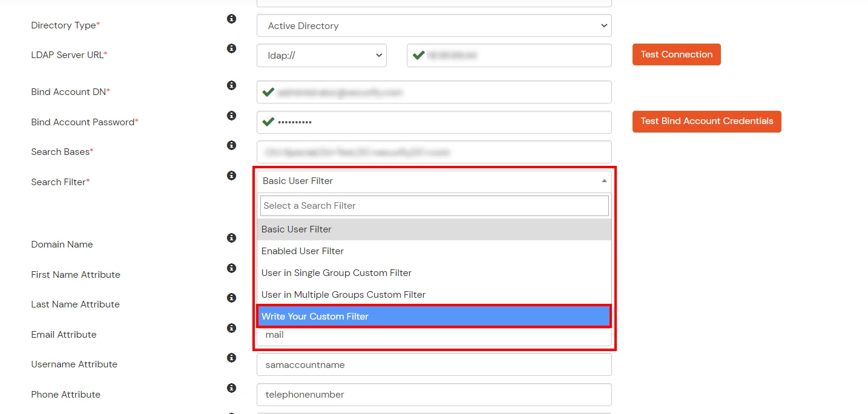Click the info icon beside Email Attribute
868x414 pixels.
[x=231, y=328]
